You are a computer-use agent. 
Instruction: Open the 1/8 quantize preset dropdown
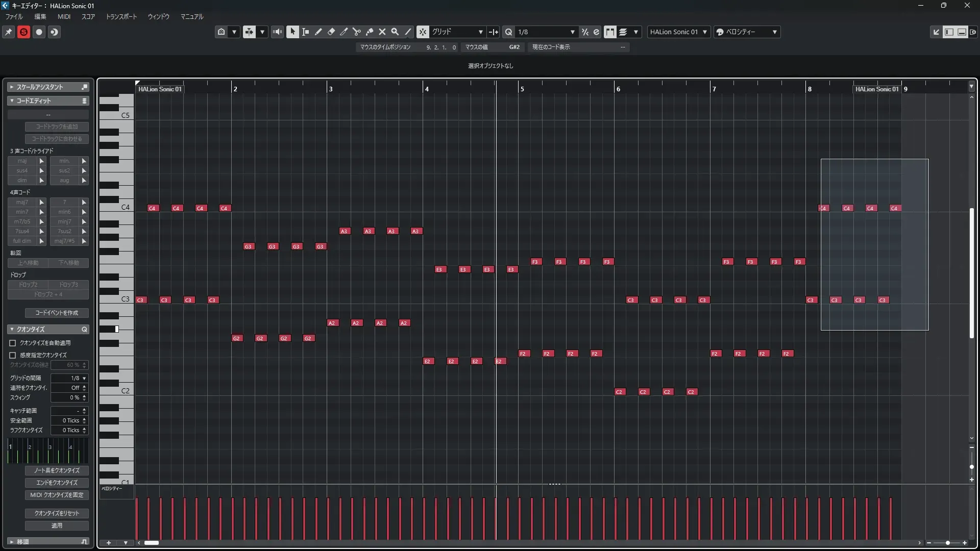[x=572, y=32]
